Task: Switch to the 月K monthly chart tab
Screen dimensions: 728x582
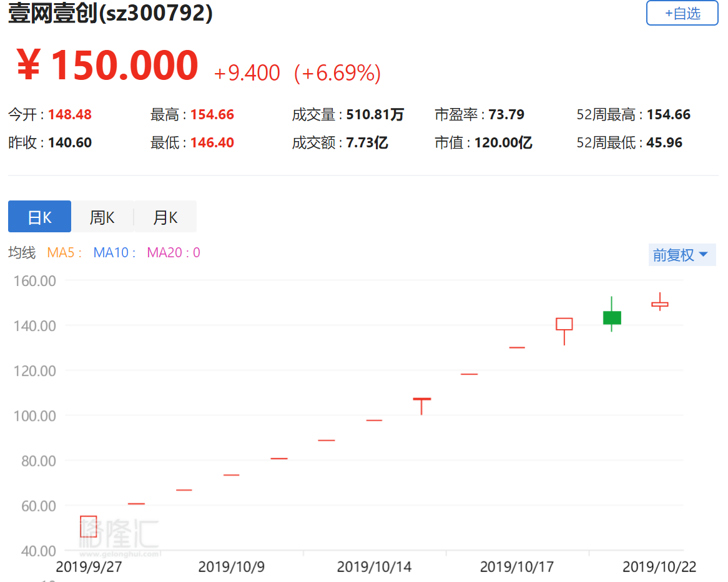Action: tap(165, 217)
